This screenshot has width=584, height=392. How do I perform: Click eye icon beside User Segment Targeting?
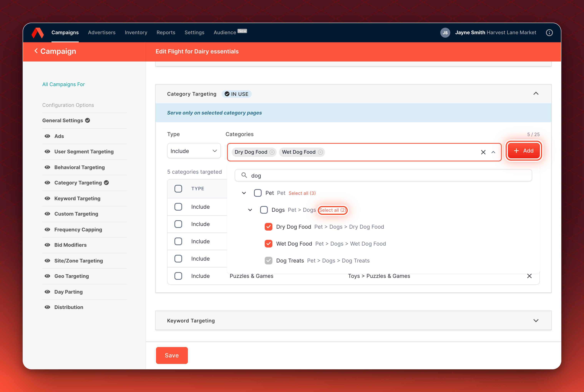coord(47,151)
